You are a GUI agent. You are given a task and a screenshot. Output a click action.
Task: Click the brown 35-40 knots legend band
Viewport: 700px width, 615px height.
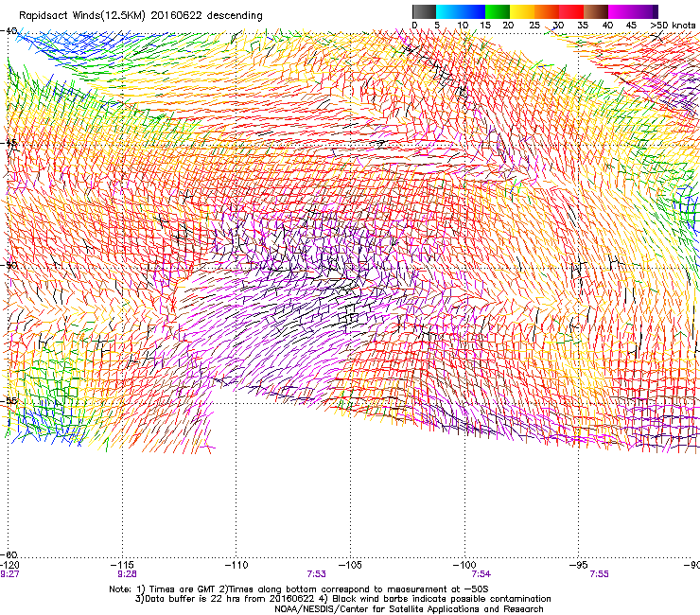pos(596,11)
